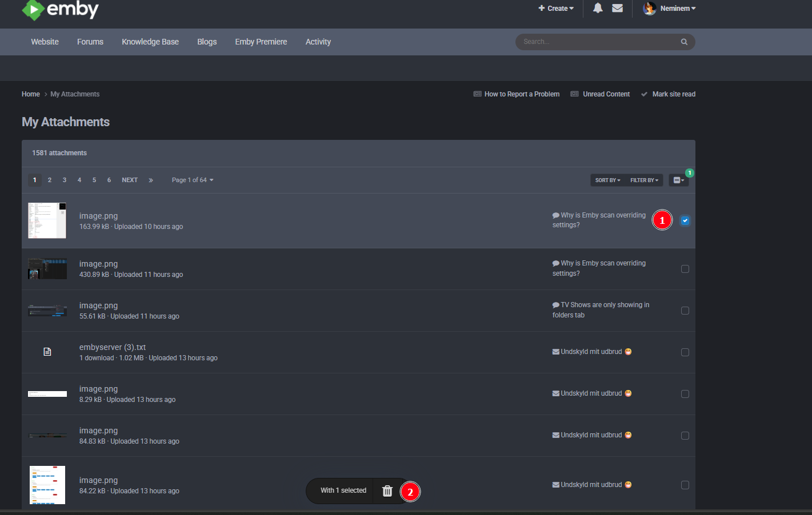Image resolution: width=812 pixels, height=515 pixels.
Task: Select checkbox for embyserver (3).txt
Action: pos(685,352)
